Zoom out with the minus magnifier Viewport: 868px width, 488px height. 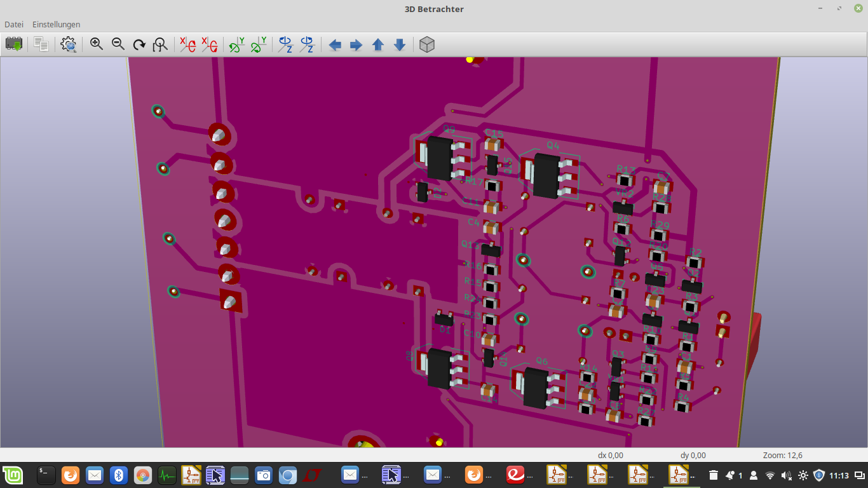[x=118, y=44]
